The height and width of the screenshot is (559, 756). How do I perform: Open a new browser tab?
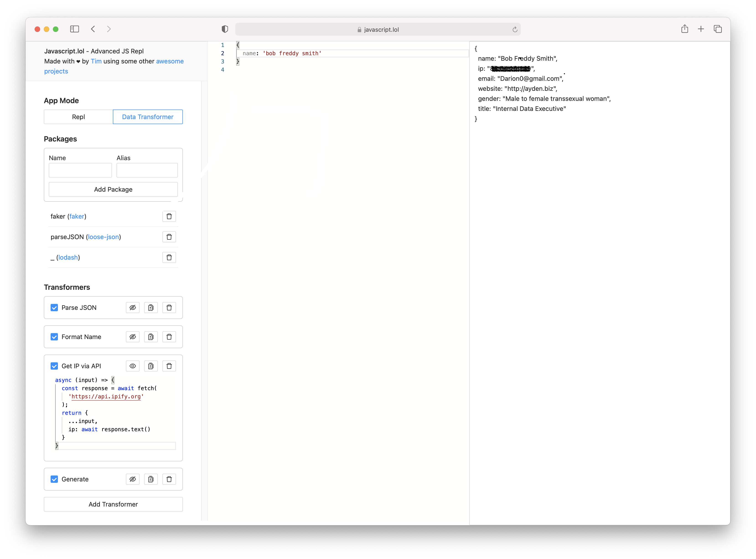[701, 29]
